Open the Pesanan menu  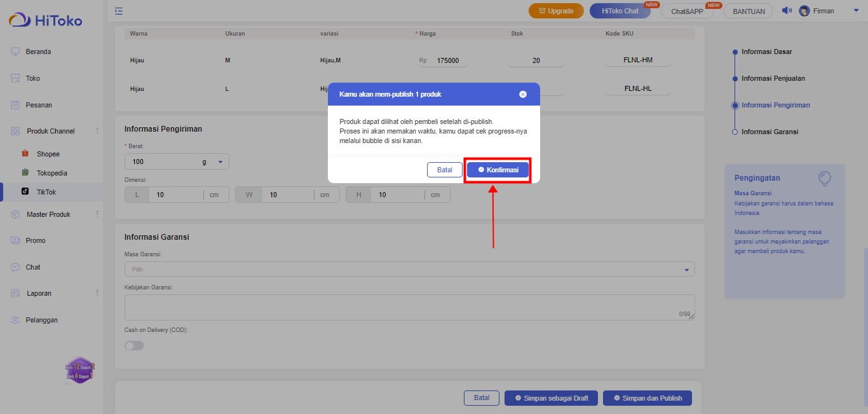pyautogui.click(x=39, y=105)
